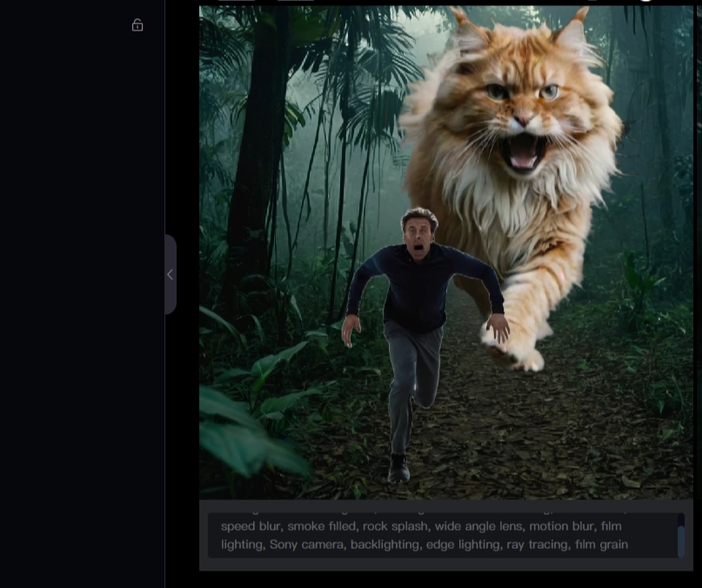Click "wide angle lens" in the prompt text
The width and height of the screenshot is (702, 588).
(456, 526)
